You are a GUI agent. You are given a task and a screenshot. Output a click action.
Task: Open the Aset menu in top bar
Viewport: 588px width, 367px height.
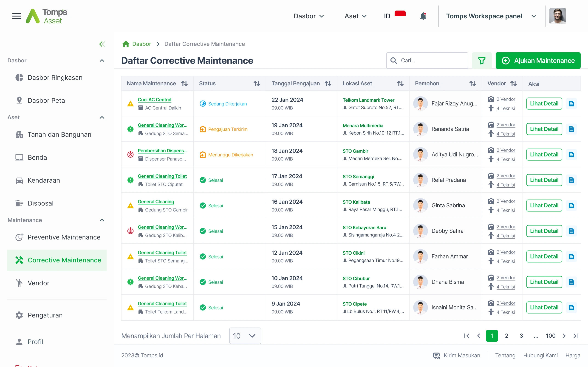coord(355,16)
